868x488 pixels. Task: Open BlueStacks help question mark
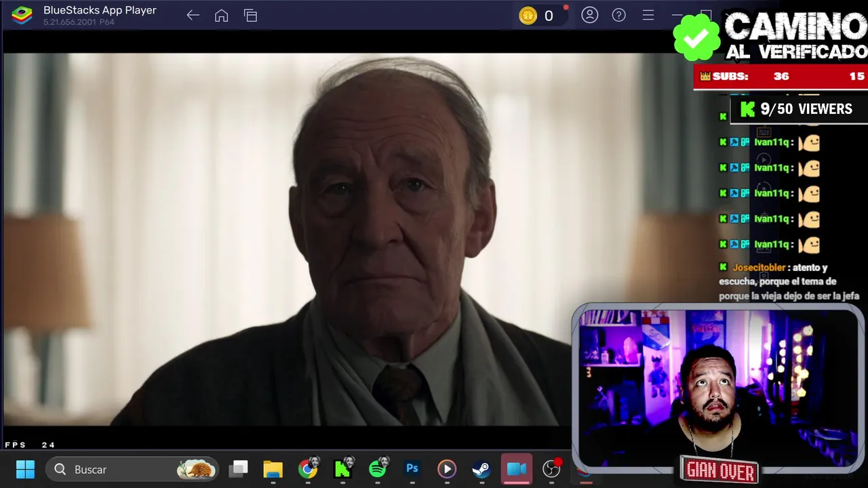[618, 15]
